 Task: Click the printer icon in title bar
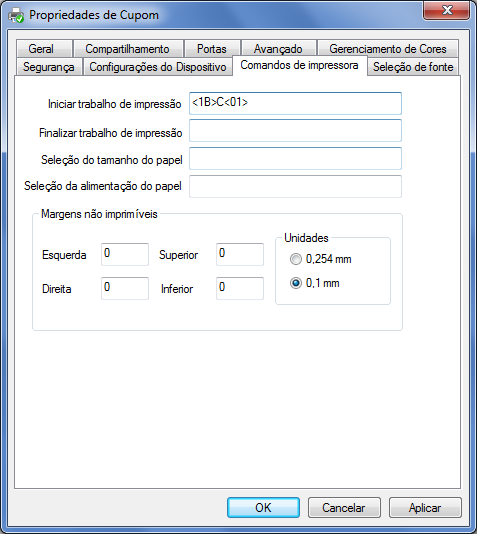coord(16,15)
